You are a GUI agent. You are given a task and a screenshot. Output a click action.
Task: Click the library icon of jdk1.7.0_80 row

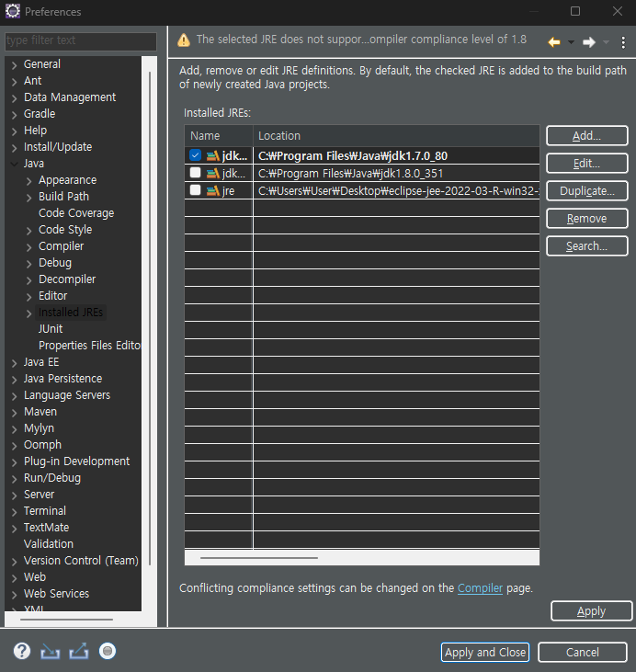(x=213, y=155)
